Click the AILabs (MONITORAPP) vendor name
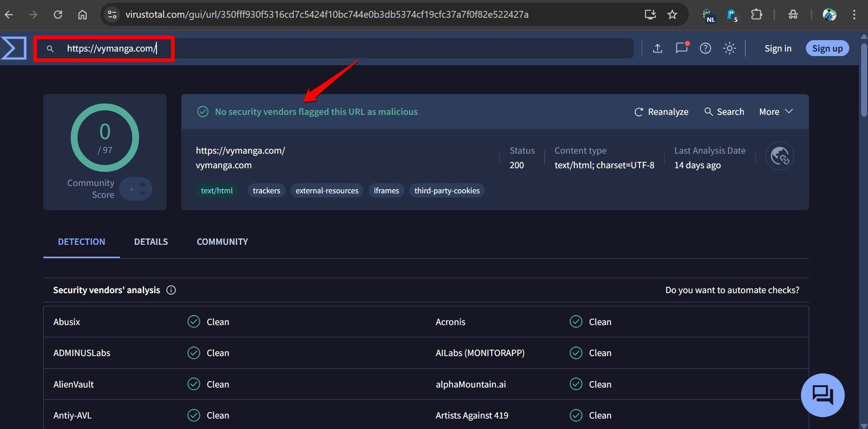The width and height of the screenshot is (868, 429). tap(480, 353)
